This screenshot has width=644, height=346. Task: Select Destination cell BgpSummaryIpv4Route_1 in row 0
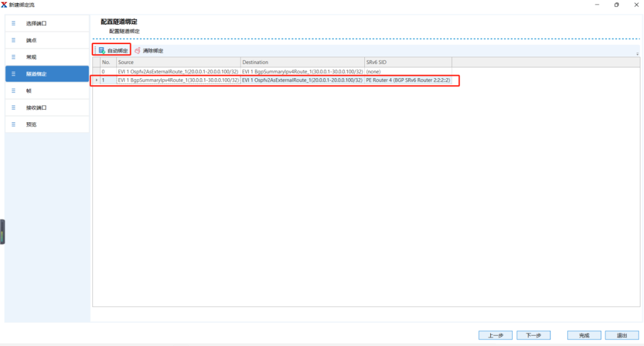pyautogui.click(x=303, y=72)
